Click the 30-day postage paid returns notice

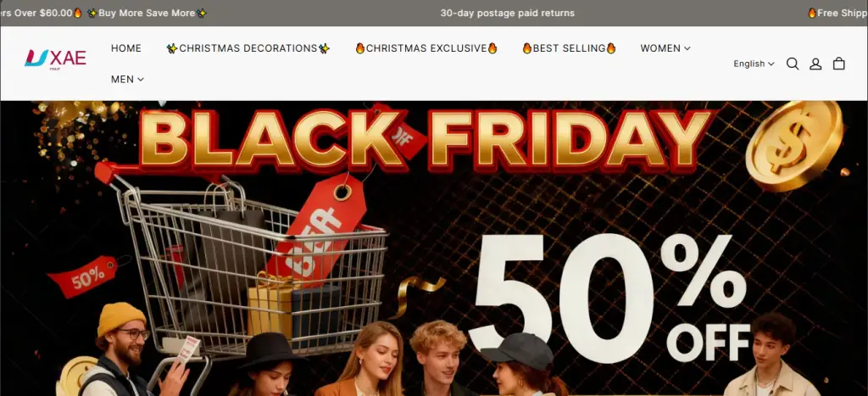point(508,13)
